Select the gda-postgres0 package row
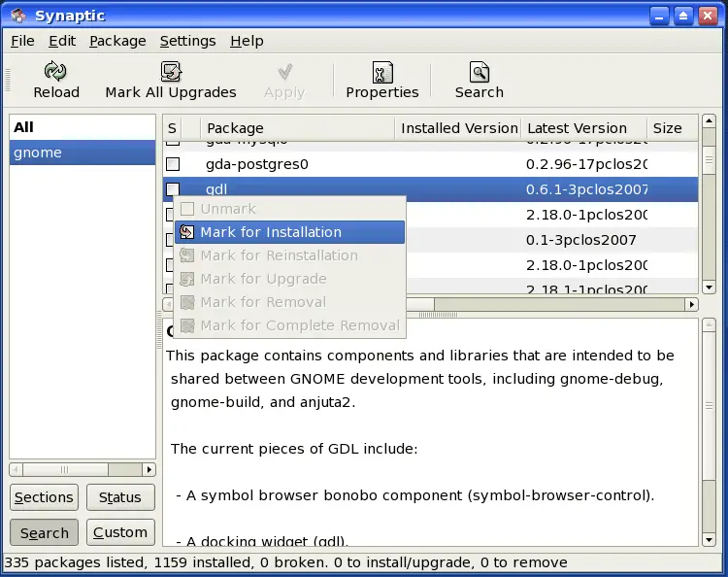 [x=430, y=164]
